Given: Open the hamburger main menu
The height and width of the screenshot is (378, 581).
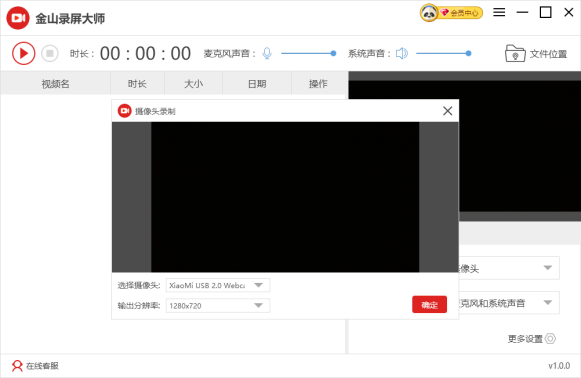Looking at the screenshot, I should click(499, 12).
